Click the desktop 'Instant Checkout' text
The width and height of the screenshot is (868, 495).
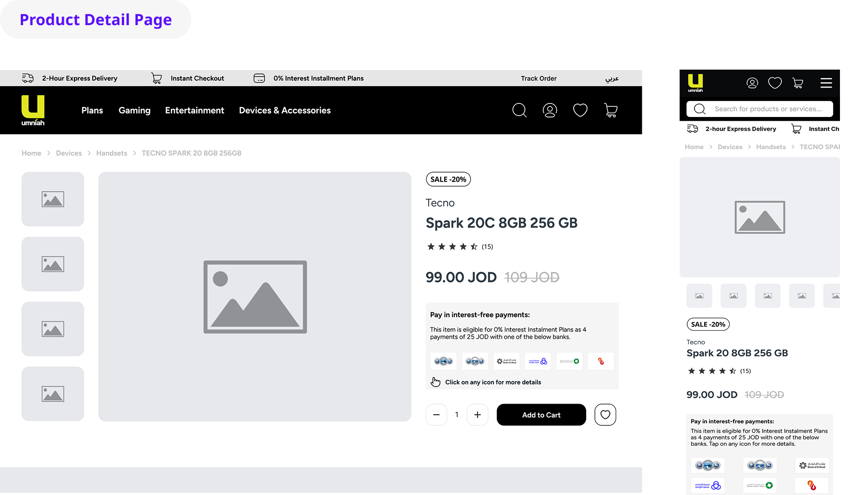click(x=197, y=78)
